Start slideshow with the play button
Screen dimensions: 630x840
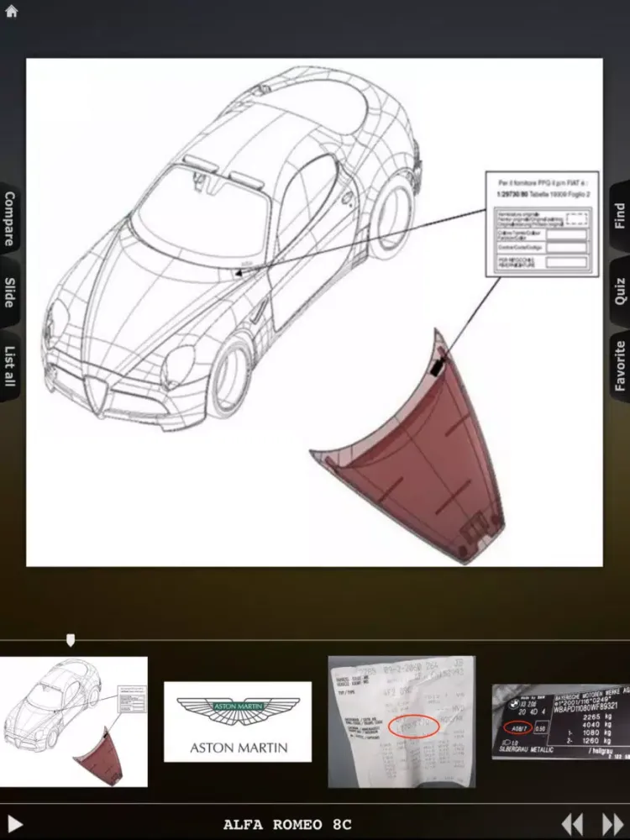[15, 825]
